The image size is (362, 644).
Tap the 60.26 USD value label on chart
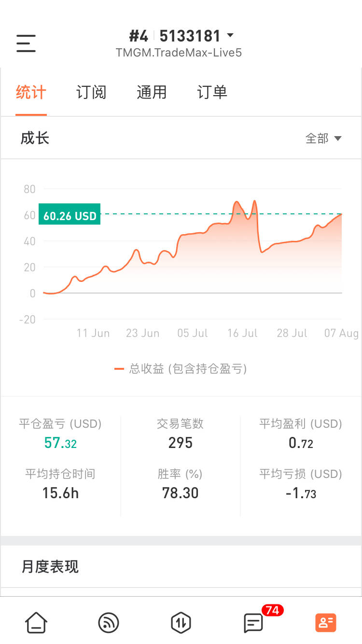point(70,216)
